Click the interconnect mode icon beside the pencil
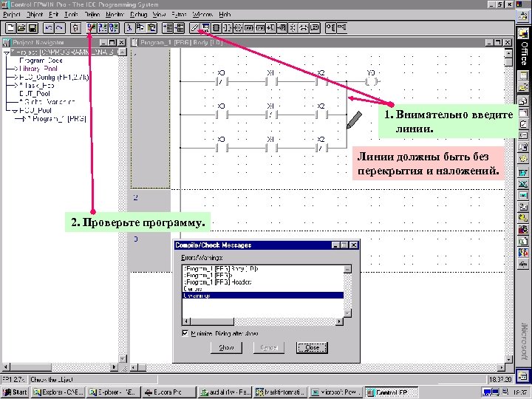 205,28
